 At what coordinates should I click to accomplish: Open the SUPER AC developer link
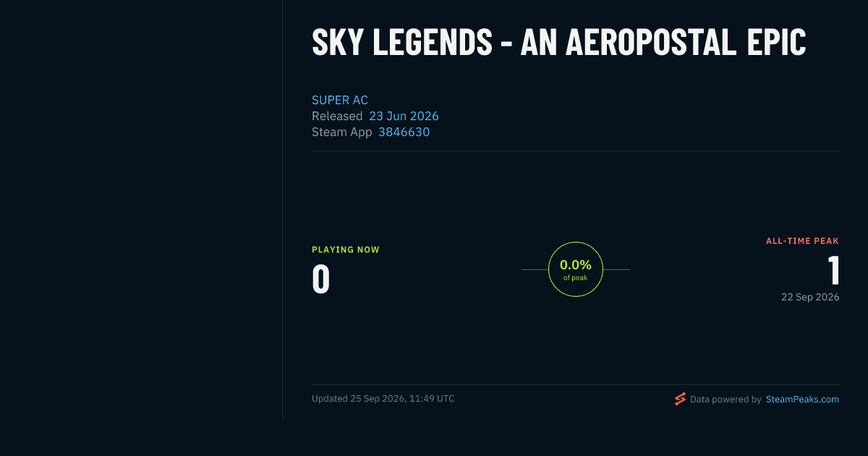tap(340, 100)
